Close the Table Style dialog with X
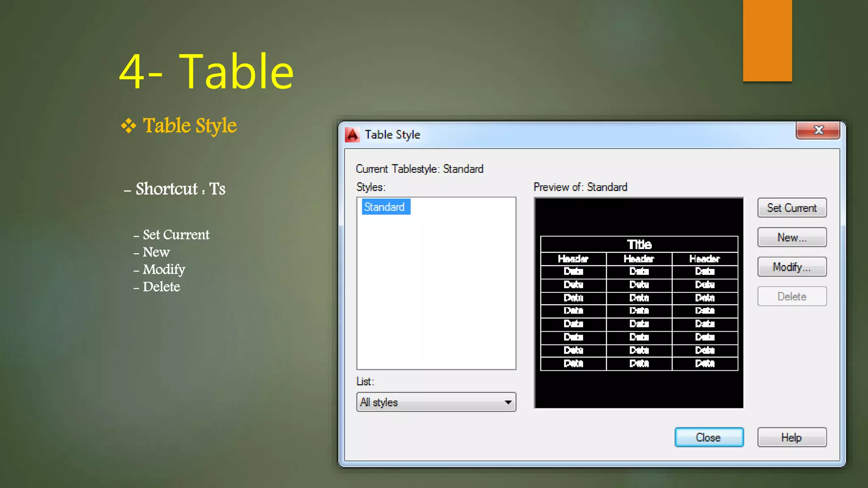Viewport: 868px width, 488px height. (x=818, y=130)
